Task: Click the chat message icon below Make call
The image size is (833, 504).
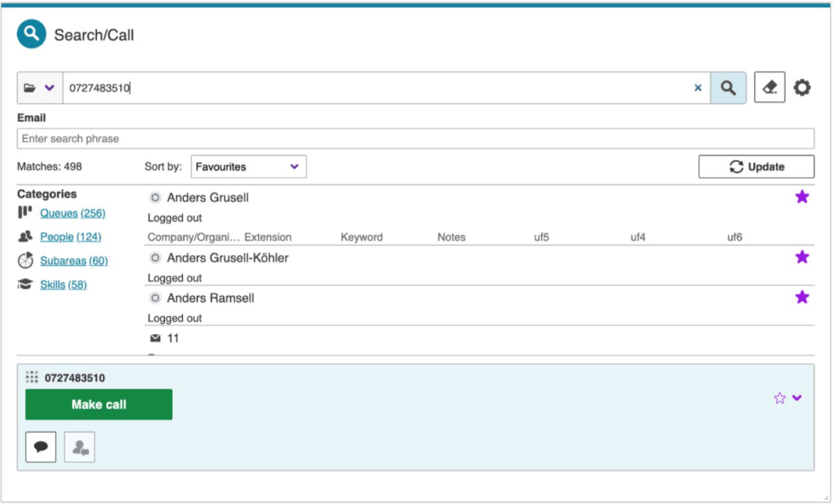Action: 41,447
